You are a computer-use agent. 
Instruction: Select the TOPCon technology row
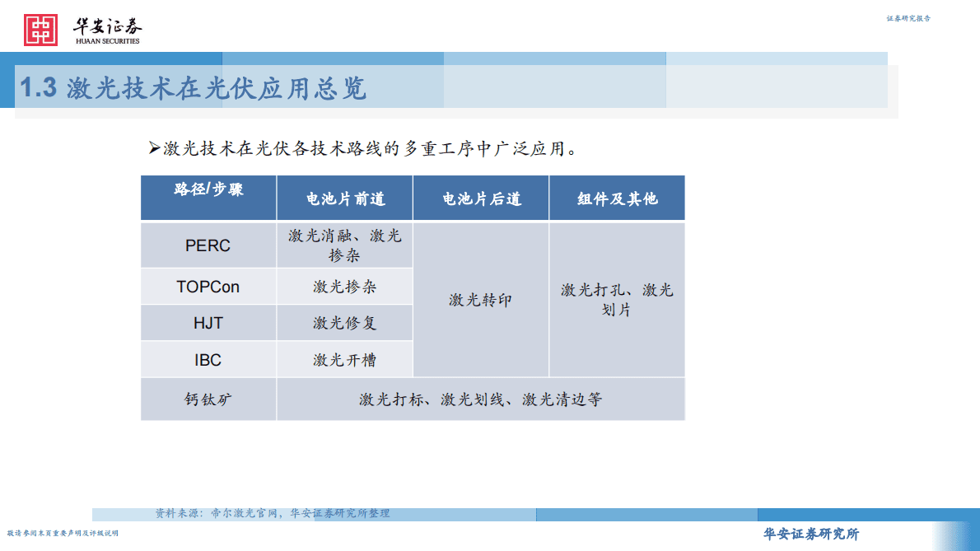coord(208,286)
